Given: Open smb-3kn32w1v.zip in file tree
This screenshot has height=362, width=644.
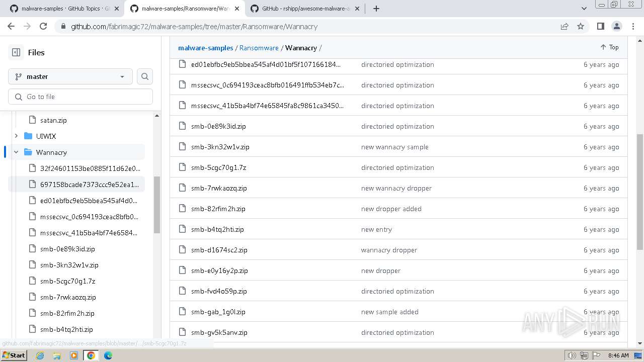Looking at the screenshot, I should 69,265.
